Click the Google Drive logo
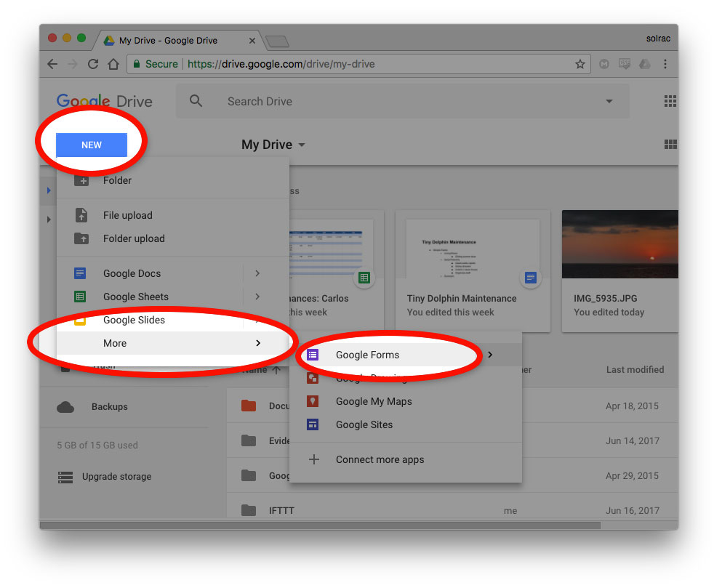 coord(105,101)
